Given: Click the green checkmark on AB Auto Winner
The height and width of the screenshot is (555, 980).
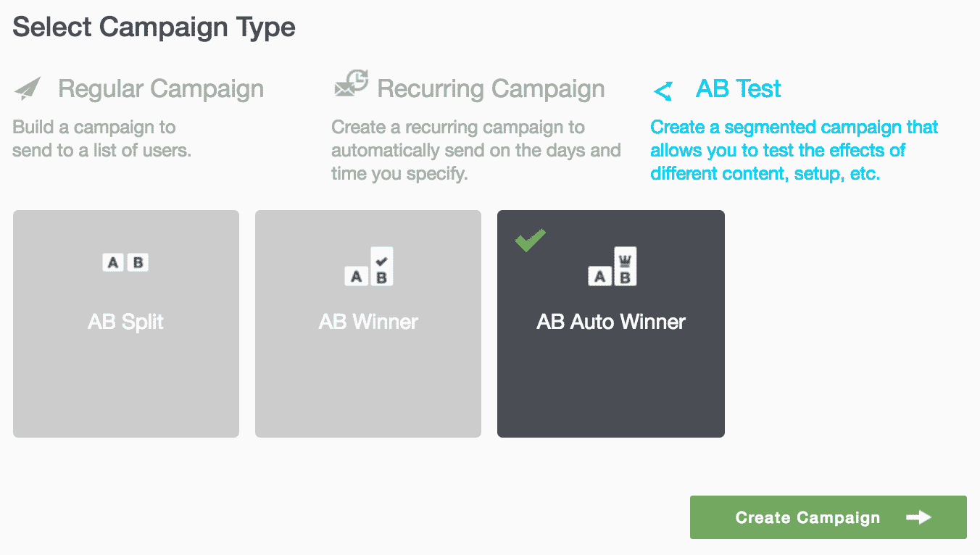Looking at the screenshot, I should click(530, 240).
